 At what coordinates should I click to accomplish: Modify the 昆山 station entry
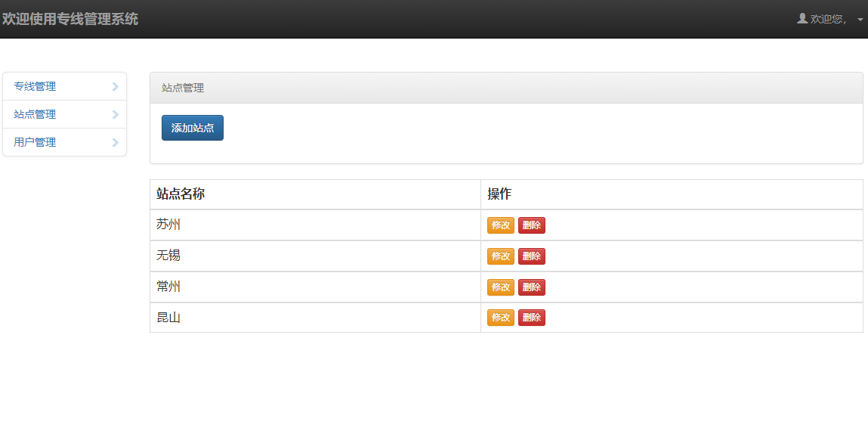(x=501, y=318)
